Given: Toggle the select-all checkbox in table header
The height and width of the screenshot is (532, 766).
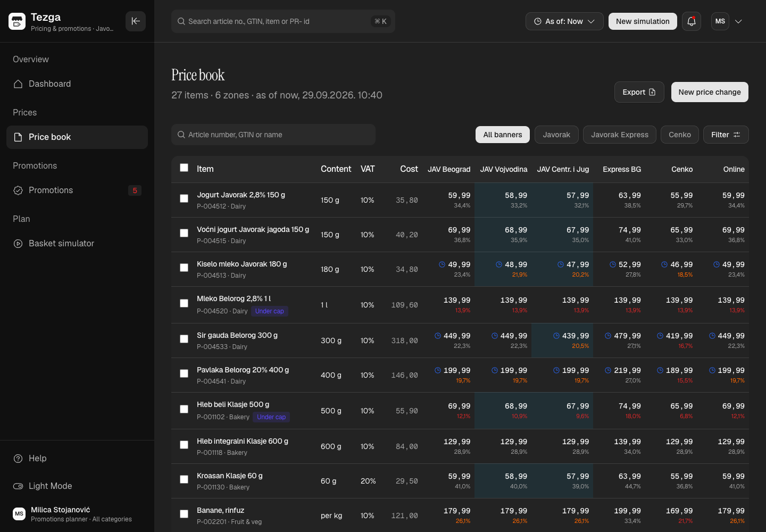Looking at the screenshot, I should click(x=184, y=168).
